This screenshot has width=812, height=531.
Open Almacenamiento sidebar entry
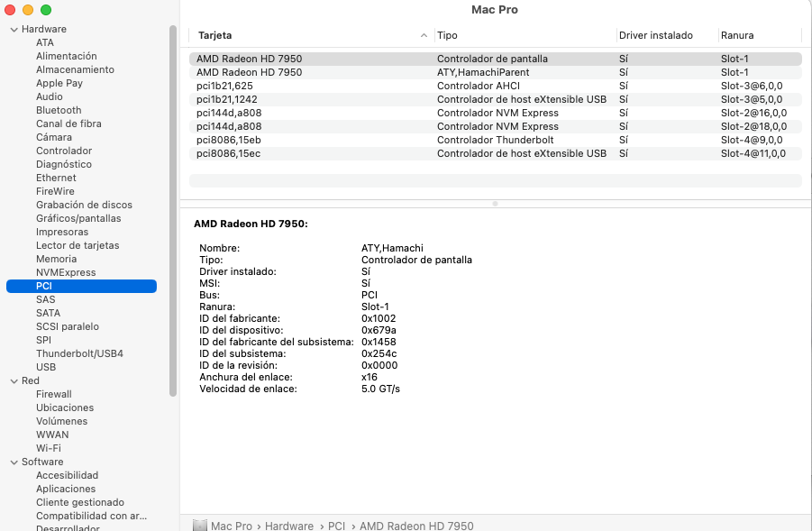[75, 69]
